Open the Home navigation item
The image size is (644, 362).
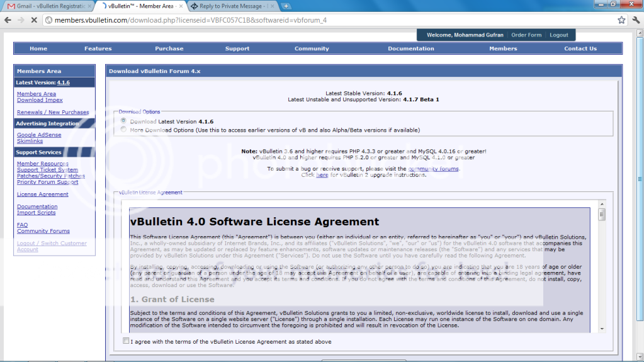tap(38, 48)
